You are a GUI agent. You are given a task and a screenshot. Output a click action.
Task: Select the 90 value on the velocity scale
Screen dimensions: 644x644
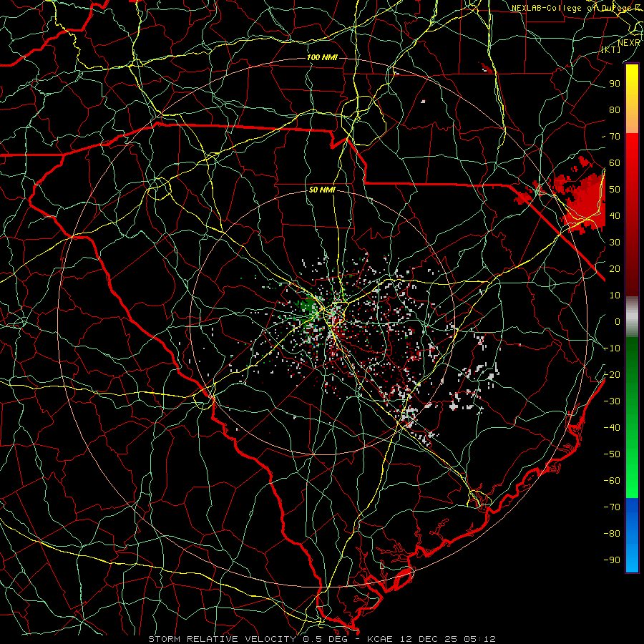tap(615, 84)
